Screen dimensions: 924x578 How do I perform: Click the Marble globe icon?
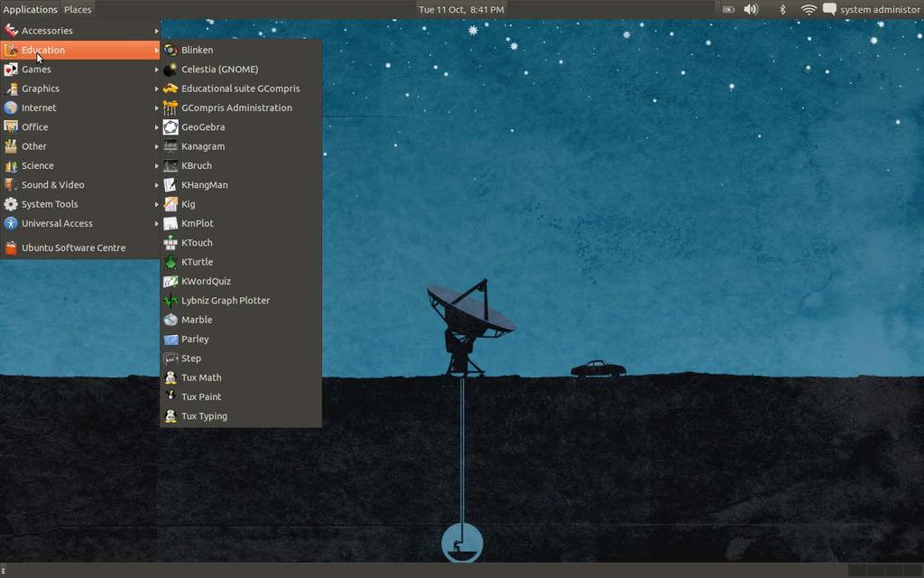coord(171,320)
